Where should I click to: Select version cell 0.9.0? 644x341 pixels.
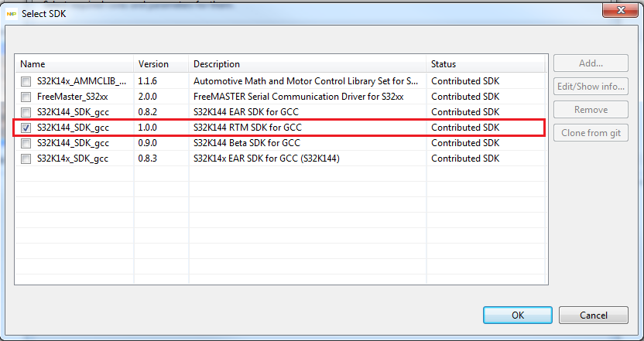pyautogui.click(x=147, y=143)
